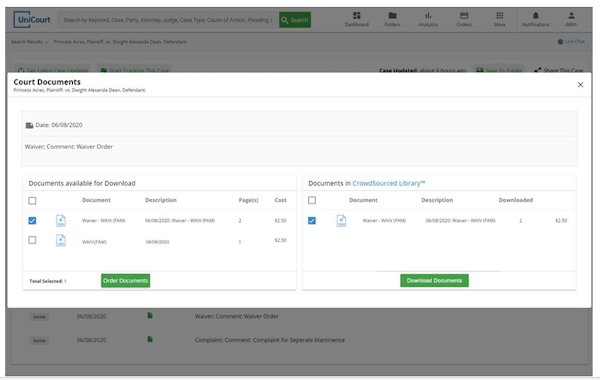Click the Waiver - WAIV (FAM) document icon in download list
Image resolution: width=600 pixels, height=380 pixels.
pos(61,220)
